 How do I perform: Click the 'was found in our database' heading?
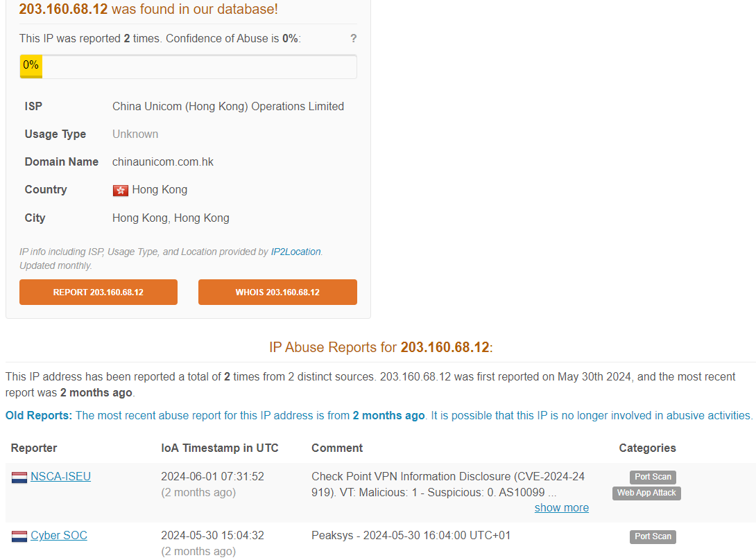pos(148,9)
